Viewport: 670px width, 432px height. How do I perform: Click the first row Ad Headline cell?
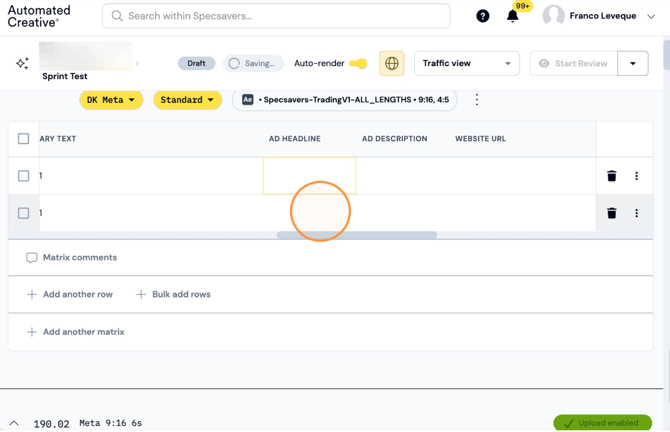click(309, 176)
